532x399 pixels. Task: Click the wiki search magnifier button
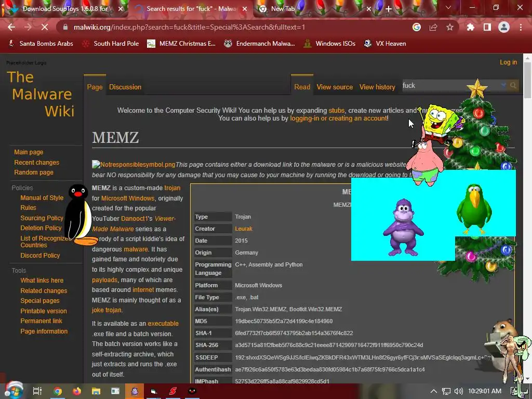click(x=513, y=86)
